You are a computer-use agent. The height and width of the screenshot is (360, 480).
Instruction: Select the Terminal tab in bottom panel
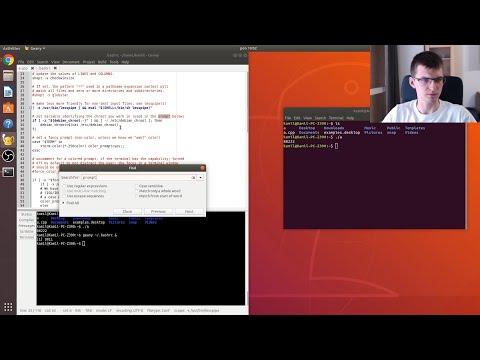pos(27,237)
